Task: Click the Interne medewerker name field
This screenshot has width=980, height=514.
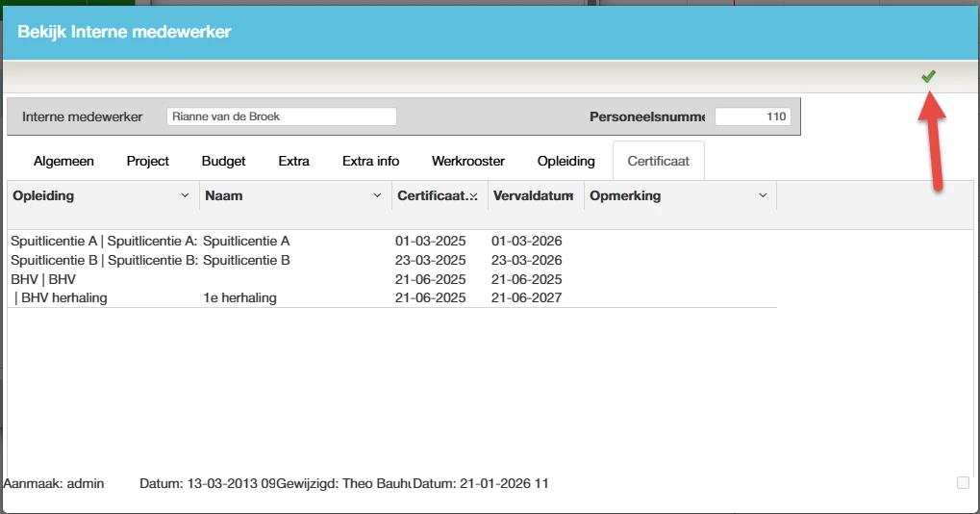Action: click(281, 116)
